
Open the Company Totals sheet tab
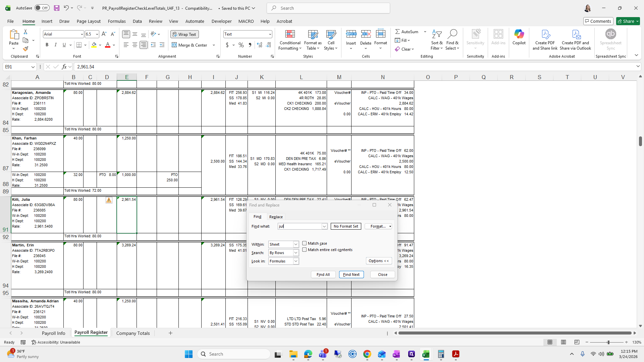[133, 333]
